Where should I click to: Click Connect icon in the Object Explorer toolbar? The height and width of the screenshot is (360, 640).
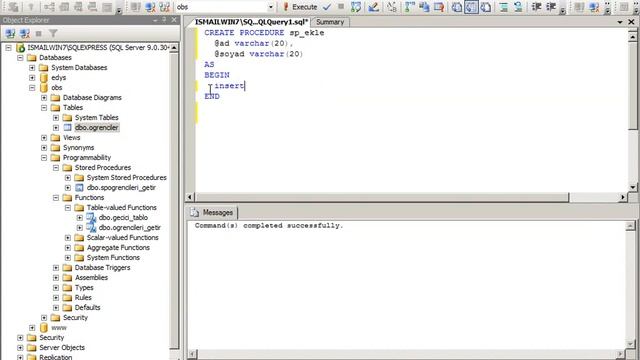click(x=10, y=33)
